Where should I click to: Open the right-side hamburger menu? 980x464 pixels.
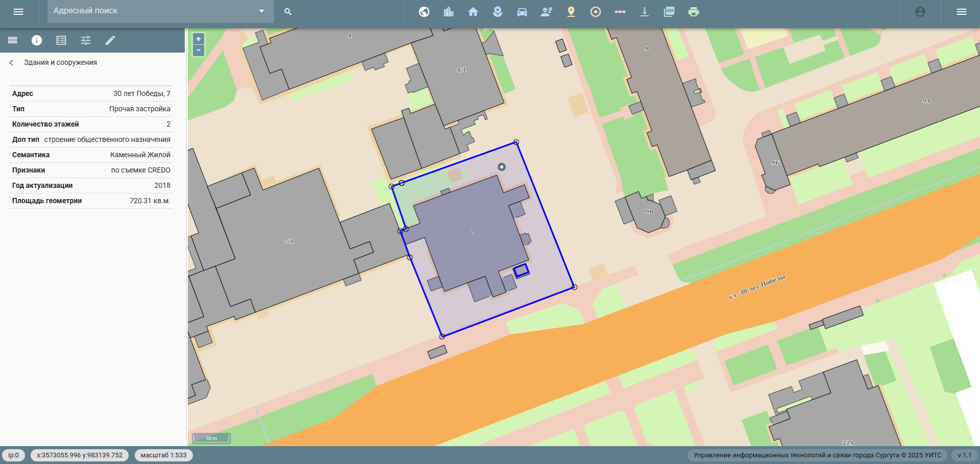pos(962,12)
